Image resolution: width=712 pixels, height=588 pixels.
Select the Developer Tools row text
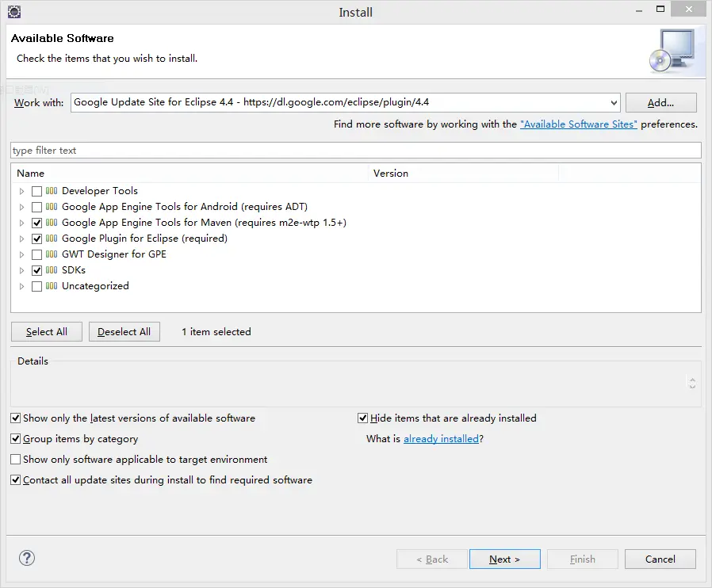[x=100, y=191]
